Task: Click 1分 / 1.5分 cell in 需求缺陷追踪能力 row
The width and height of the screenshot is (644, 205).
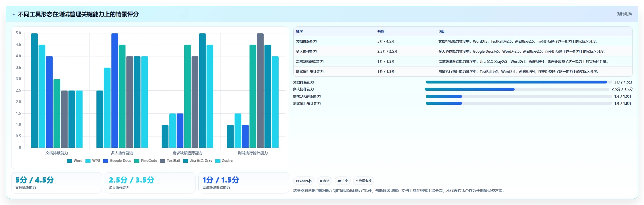Action: click(x=386, y=62)
